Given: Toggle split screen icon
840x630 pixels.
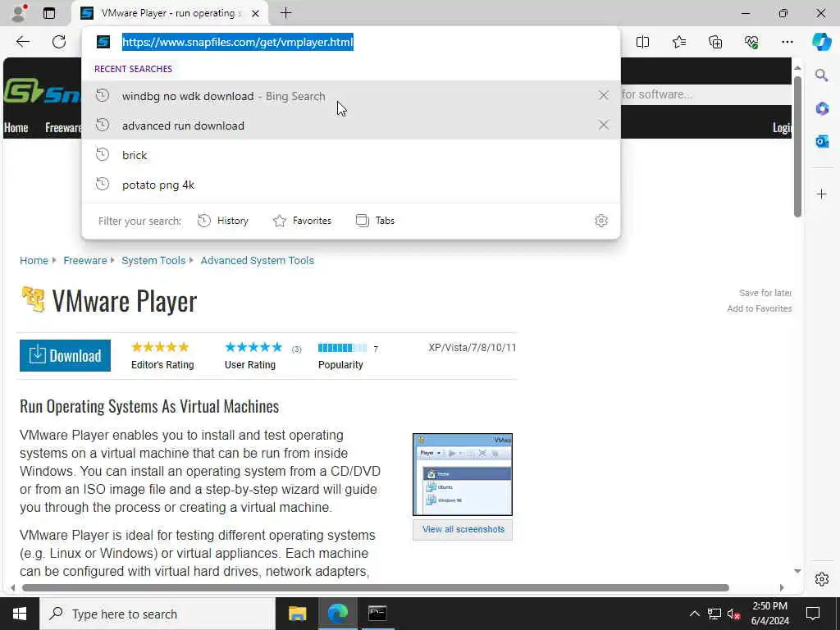Looking at the screenshot, I should 642,42.
